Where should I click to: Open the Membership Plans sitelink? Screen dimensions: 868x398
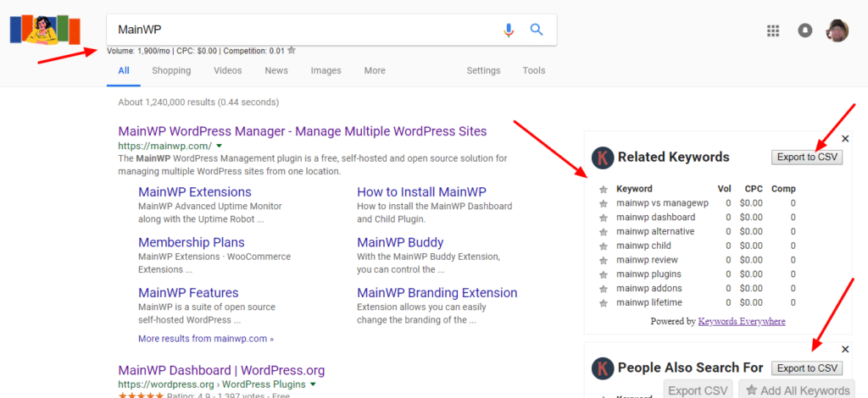coord(192,243)
